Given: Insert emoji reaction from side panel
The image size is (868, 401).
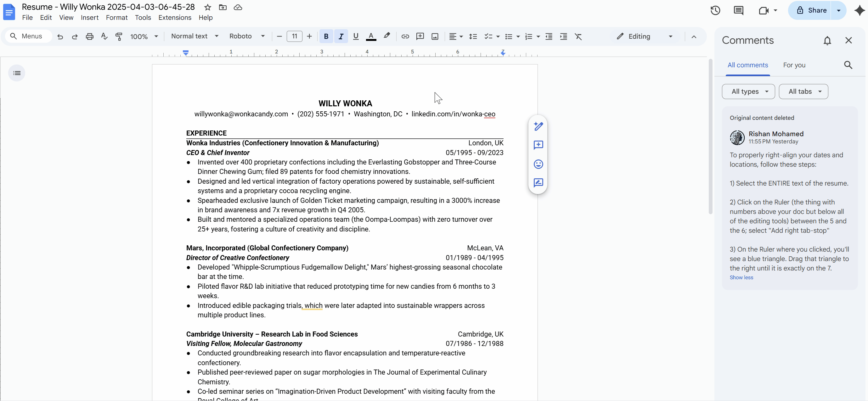Looking at the screenshot, I should [x=538, y=164].
